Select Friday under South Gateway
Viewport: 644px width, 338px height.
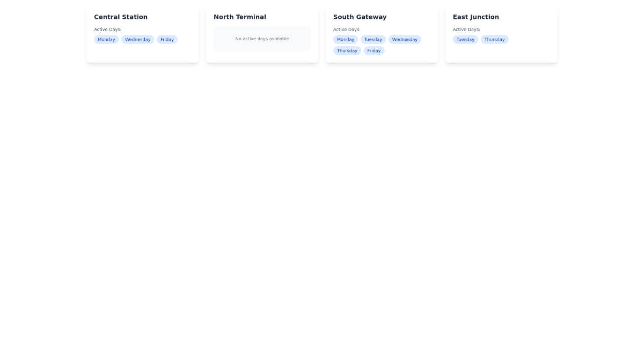[374, 50]
